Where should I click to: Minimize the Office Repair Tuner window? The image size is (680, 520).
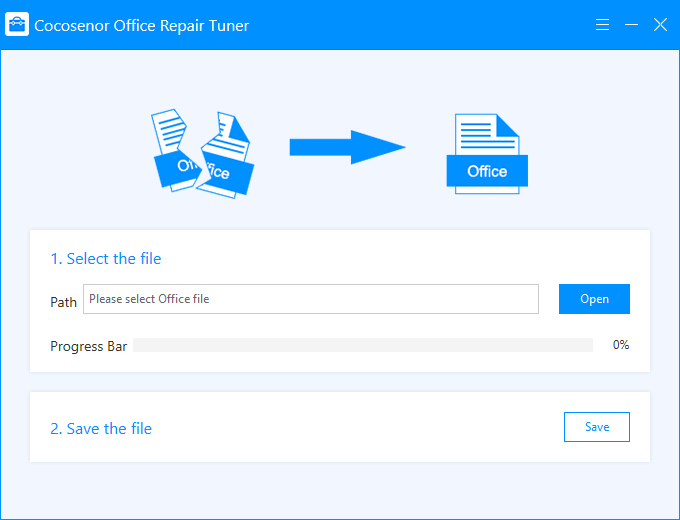click(x=631, y=25)
